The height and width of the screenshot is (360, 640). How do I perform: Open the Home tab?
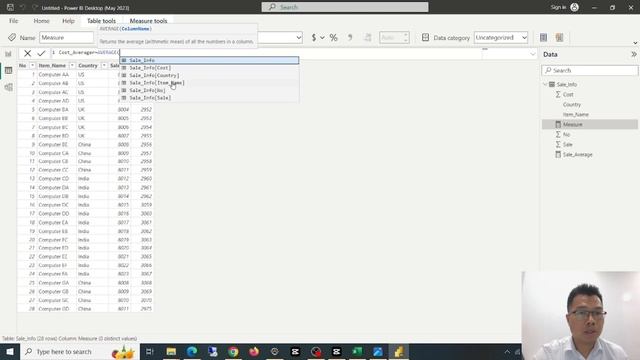(42, 21)
